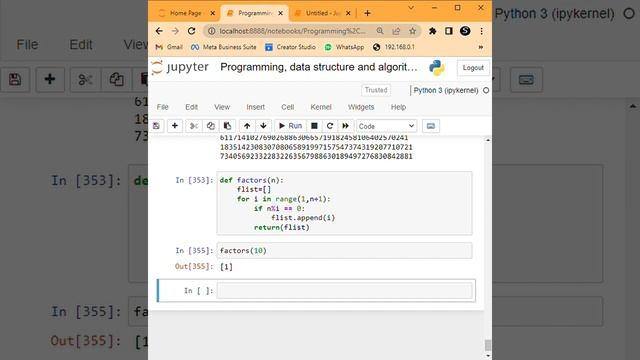The width and height of the screenshot is (640, 360).
Task: Move selected cell up with the arrow icon
Action: [247, 126]
